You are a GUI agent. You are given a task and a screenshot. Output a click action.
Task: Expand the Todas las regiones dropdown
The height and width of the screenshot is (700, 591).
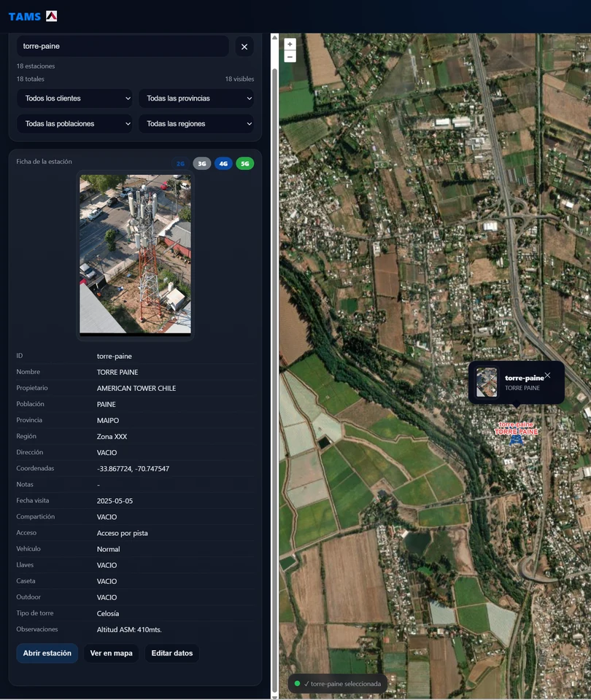click(x=196, y=124)
